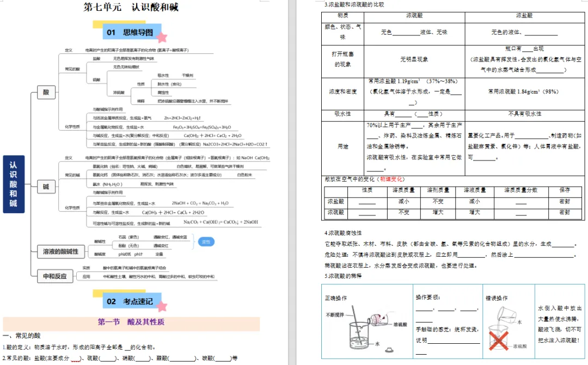Click 不变 in the 浓盐酸 row
The height and width of the screenshot is (365, 588).
pyautogui.click(x=438, y=201)
